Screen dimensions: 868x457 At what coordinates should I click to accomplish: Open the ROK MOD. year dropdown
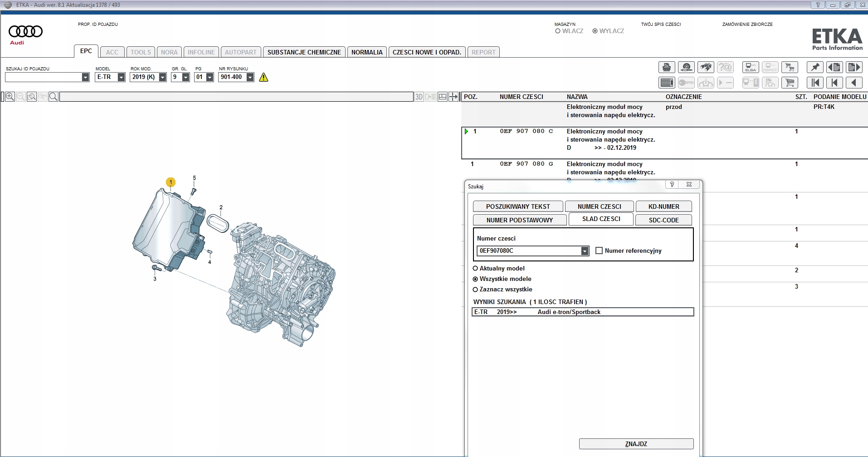pos(162,77)
